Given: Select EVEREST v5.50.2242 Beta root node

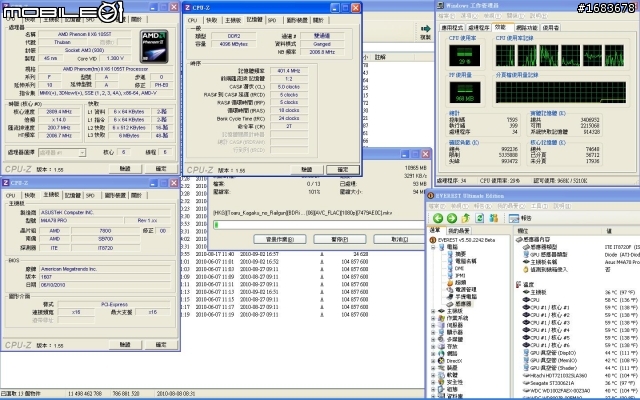Looking at the screenshot, I should tap(462, 240).
